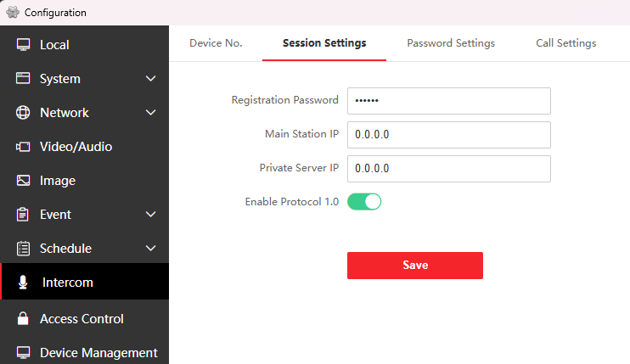Viewport: 630px width, 364px height.
Task: Expand the Schedule section chevron
Action: [x=151, y=249]
